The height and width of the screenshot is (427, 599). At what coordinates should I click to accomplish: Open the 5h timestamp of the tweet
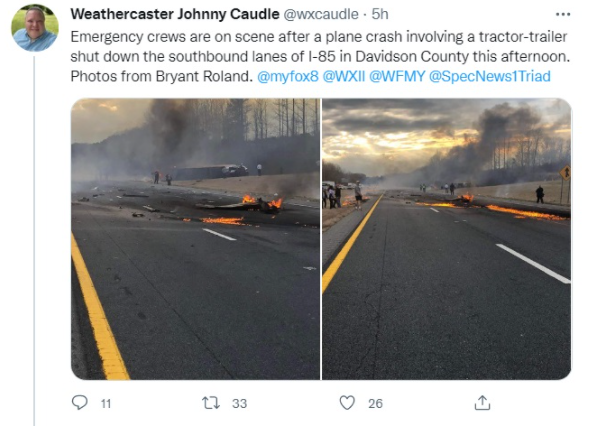coord(380,15)
